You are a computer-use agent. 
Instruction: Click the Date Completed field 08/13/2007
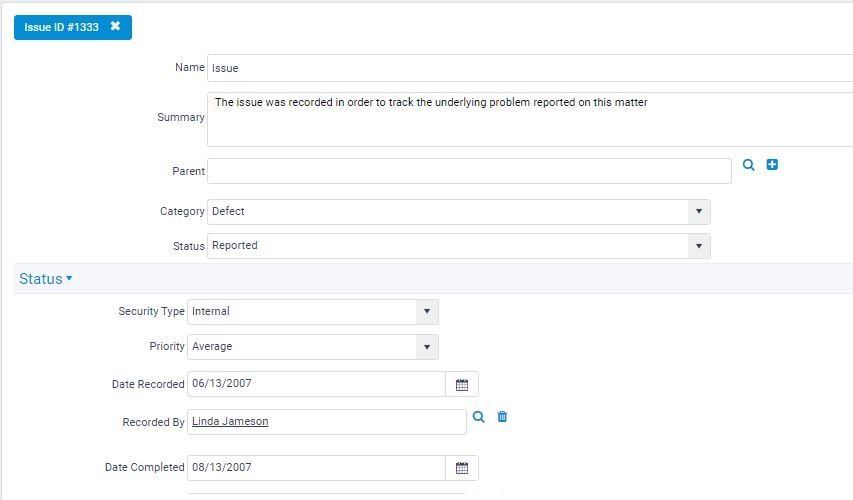coord(316,468)
